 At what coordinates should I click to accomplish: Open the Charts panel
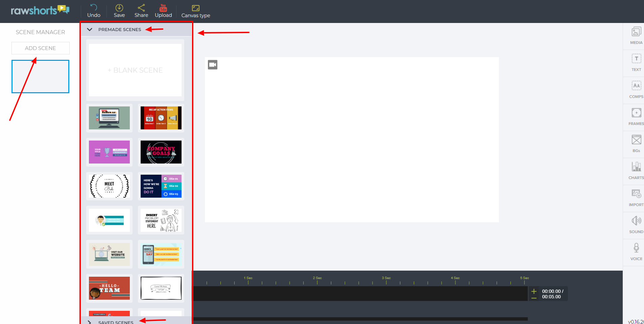click(636, 171)
